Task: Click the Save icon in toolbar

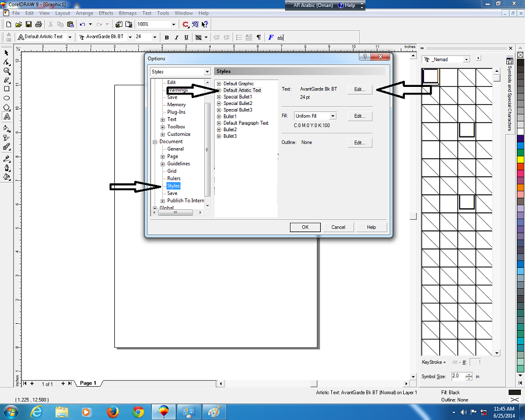Action: point(29,24)
